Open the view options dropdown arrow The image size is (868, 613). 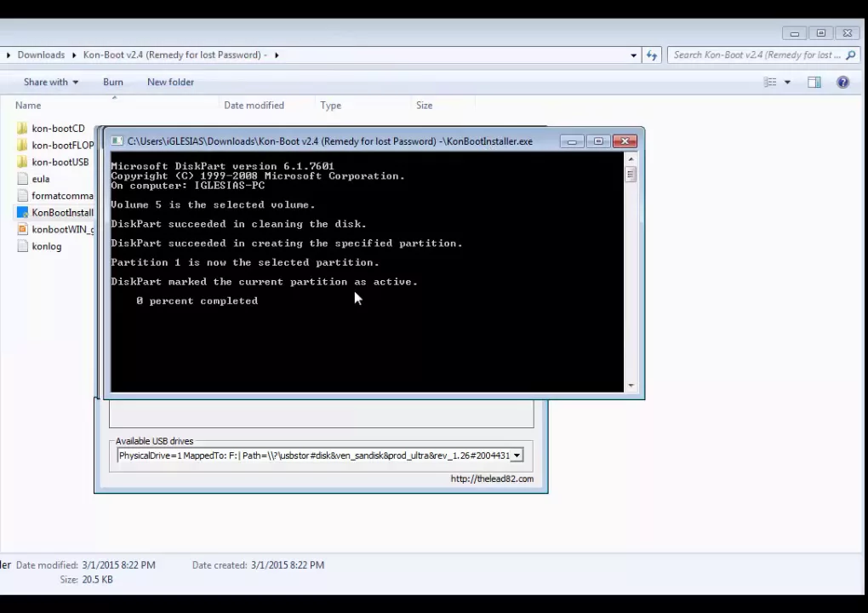[x=787, y=83]
